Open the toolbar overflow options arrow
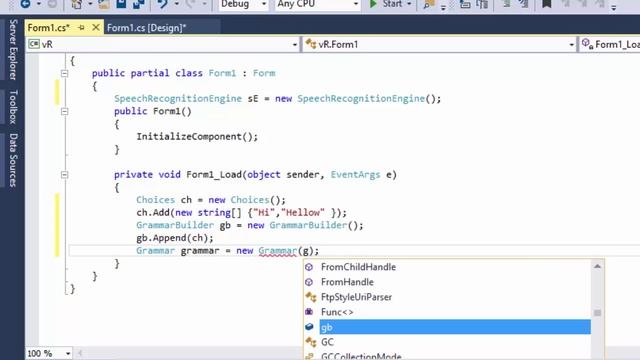Screen dimensions: 640x360 click(613, 7)
